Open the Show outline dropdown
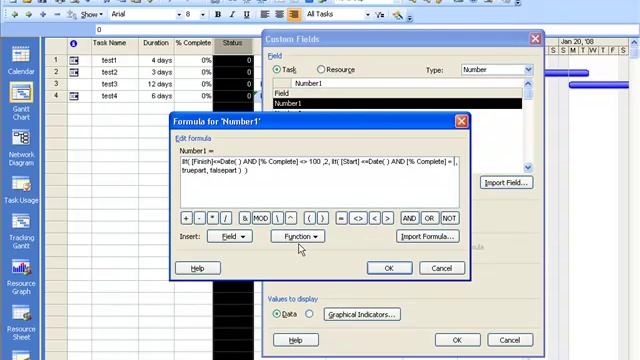This screenshot has height=360, width=640. pos(91,15)
